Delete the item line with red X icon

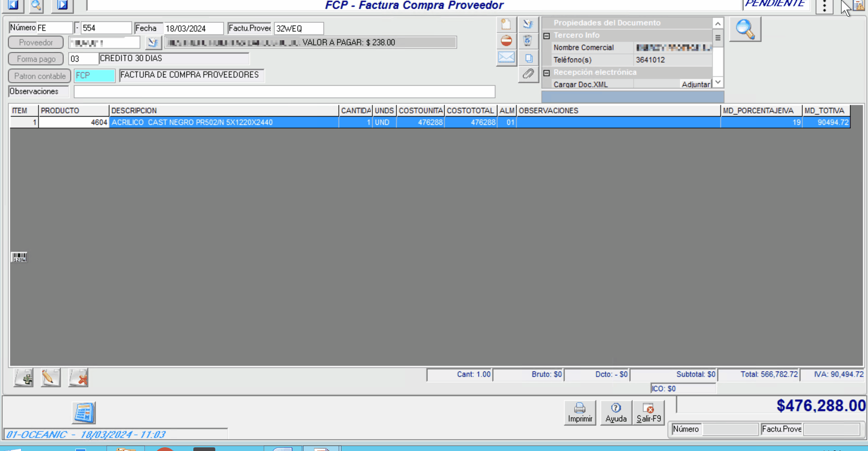pyautogui.click(x=78, y=378)
